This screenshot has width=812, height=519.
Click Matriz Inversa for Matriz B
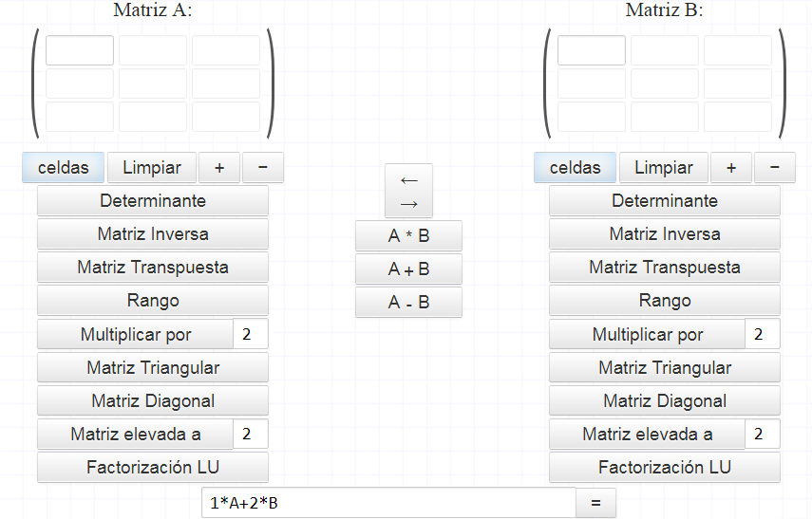tap(665, 234)
